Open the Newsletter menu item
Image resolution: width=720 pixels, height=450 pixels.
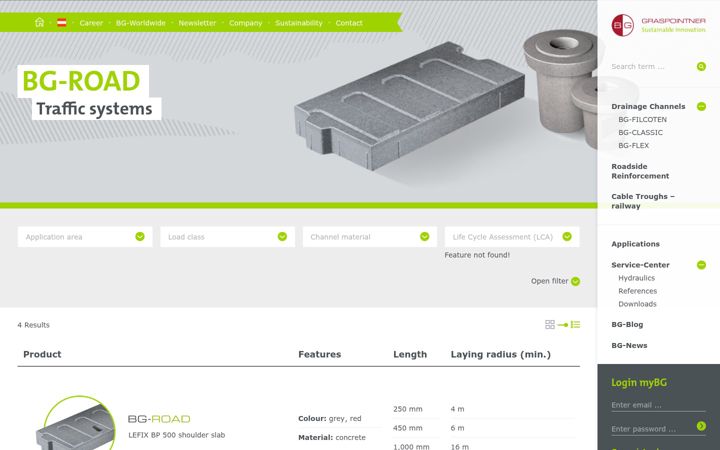coord(197,23)
